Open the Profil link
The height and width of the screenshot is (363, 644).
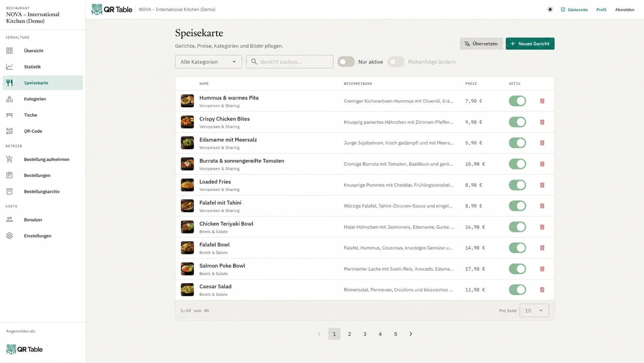tap(601, 10)
